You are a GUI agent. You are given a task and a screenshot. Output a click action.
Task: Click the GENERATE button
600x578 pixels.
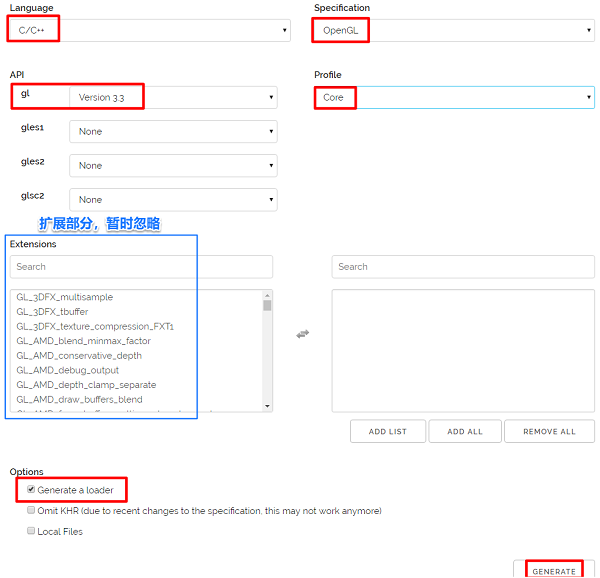(554, 571)
